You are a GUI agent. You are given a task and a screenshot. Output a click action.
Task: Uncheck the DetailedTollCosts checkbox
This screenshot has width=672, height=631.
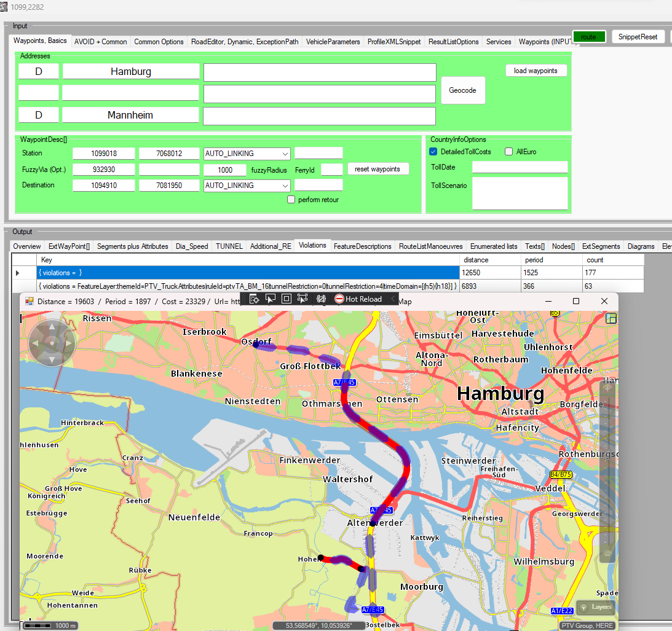[x=433, y=152]
